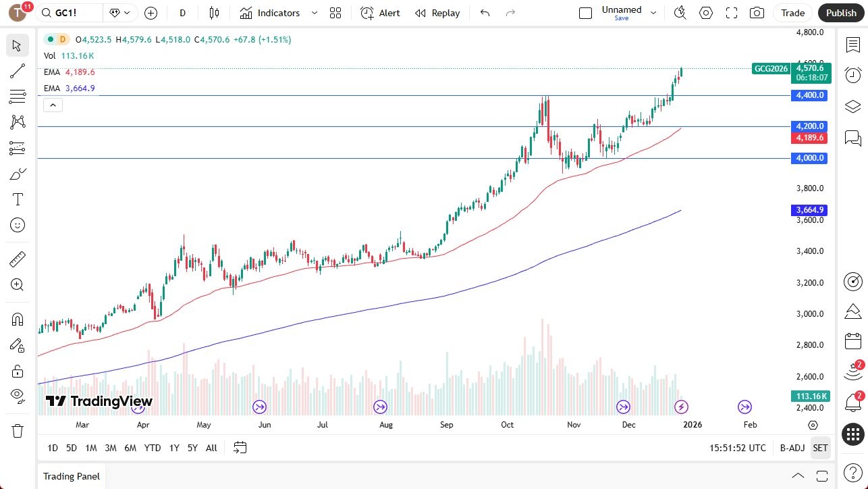Undo the last chart action
Image resolution: width=868 pixels, height=489 pixels.
pos(485,12)
